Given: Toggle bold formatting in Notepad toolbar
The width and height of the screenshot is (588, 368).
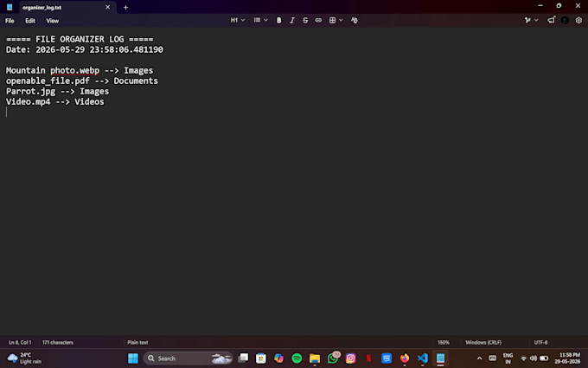Looking at the screenshot, I should coord(278,20).
